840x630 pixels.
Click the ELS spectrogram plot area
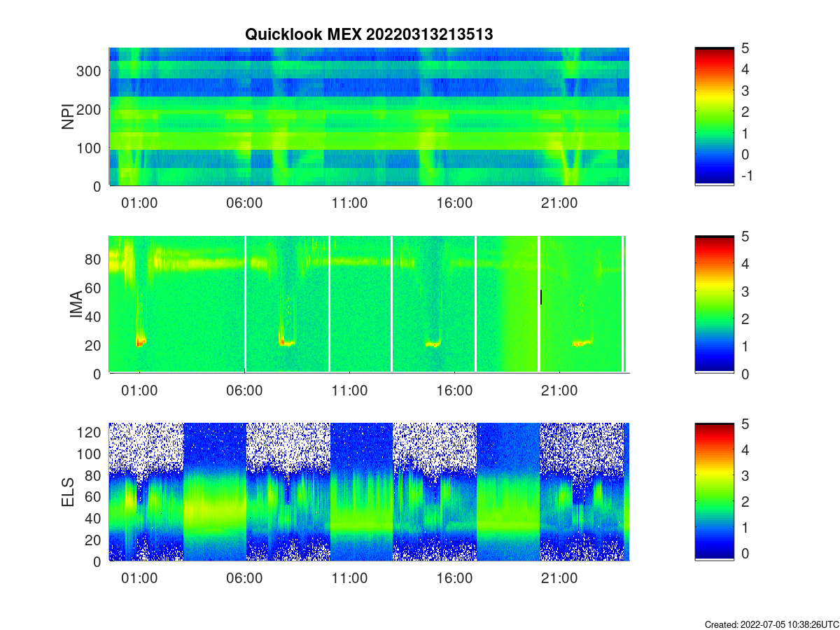[x=369, y=492]
